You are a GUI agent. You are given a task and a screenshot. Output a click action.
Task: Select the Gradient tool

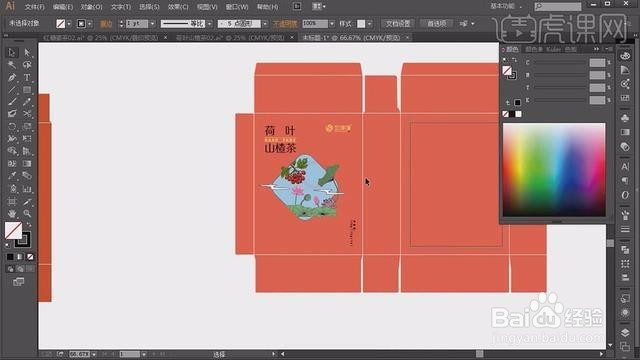(27, 164)
